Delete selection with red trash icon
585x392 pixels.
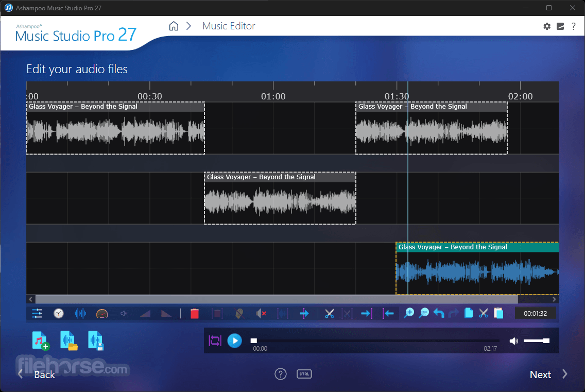[x=194, y=313]
